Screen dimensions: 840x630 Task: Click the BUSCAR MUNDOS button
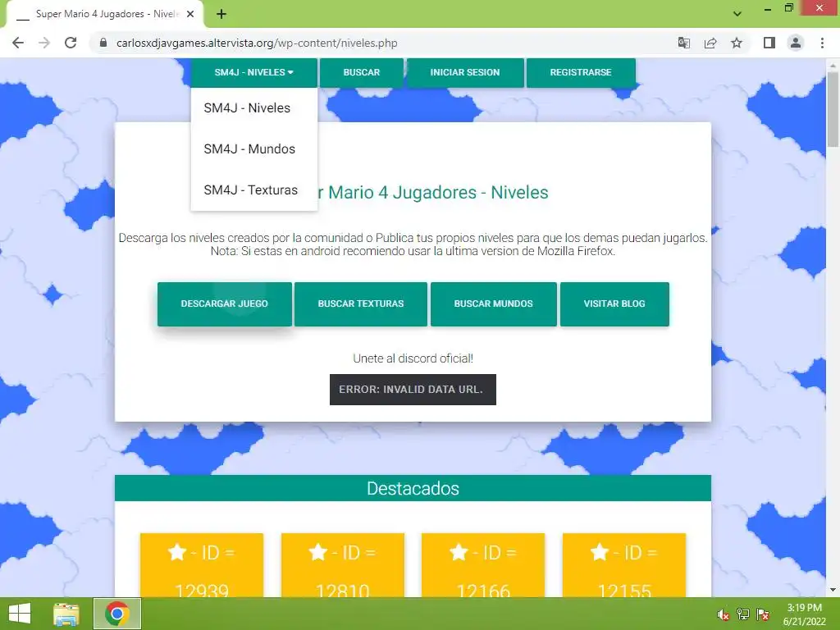pos(493,304)
